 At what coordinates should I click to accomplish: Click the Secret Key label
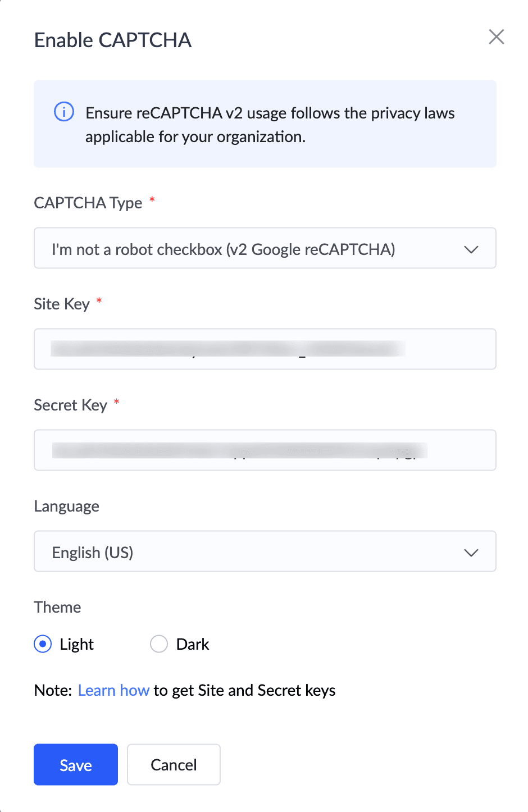click(70, 405)
